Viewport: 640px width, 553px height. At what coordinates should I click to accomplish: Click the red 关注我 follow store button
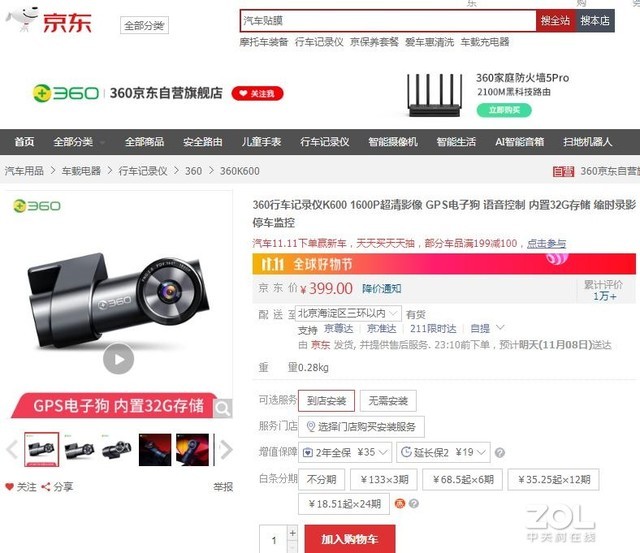[x=258, y=93]
